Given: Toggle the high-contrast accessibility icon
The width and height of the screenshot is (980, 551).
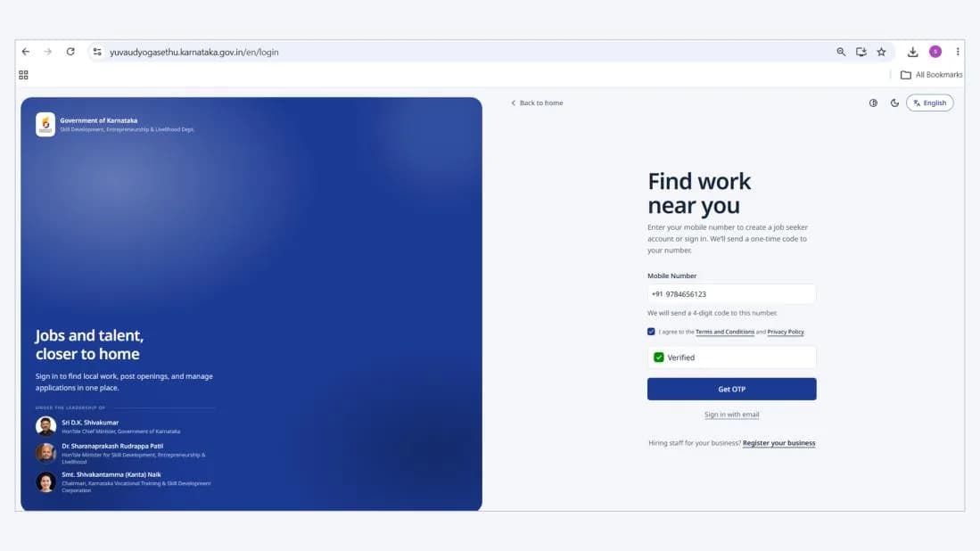Looking at the screenshot, I should [x=873, y=103].
